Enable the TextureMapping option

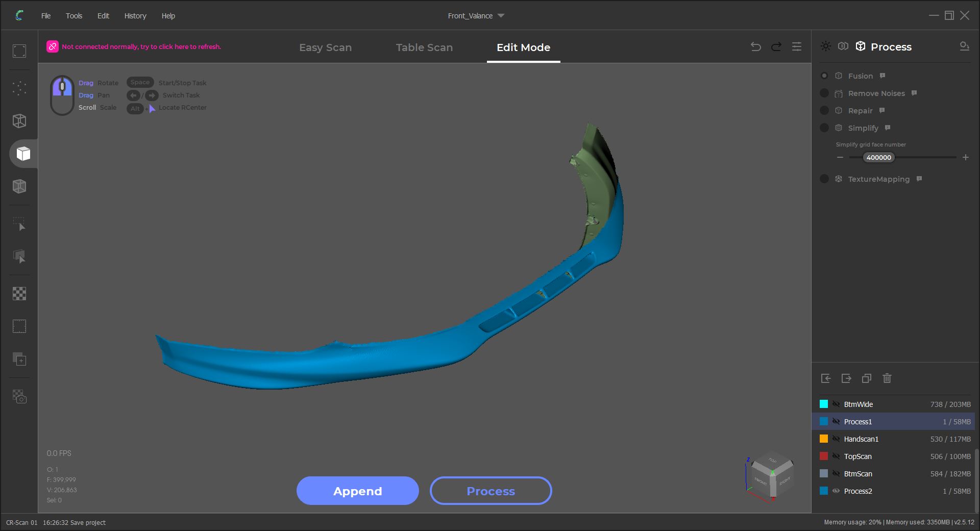point(824,179)
